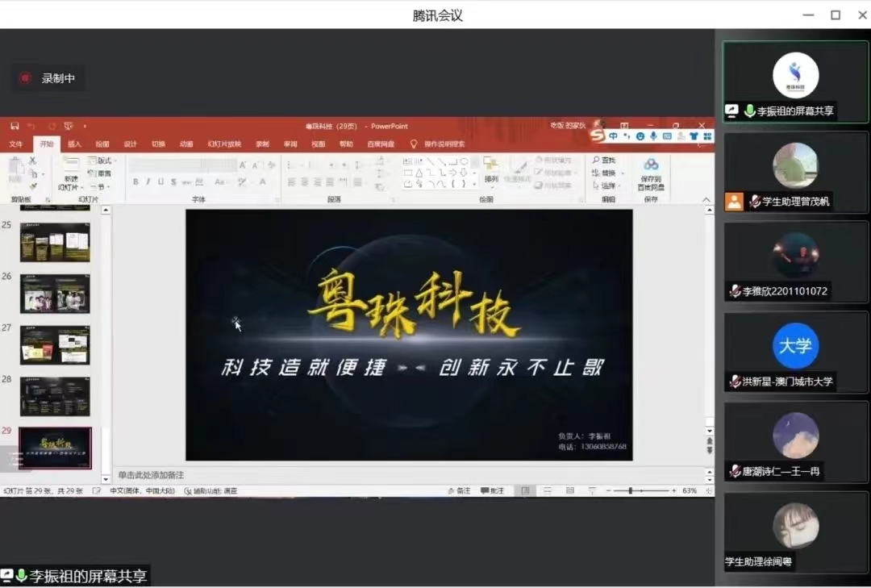Open the 节 section dropdown

tap(99, 187)
